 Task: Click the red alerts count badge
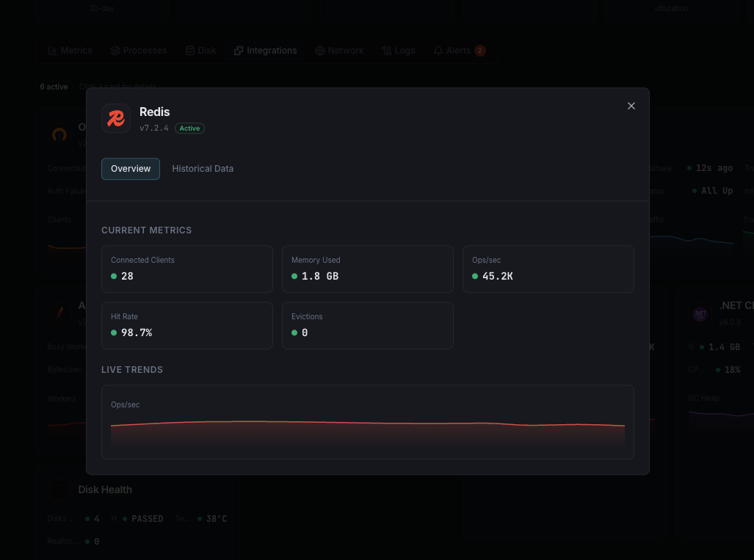pos(479,50)
